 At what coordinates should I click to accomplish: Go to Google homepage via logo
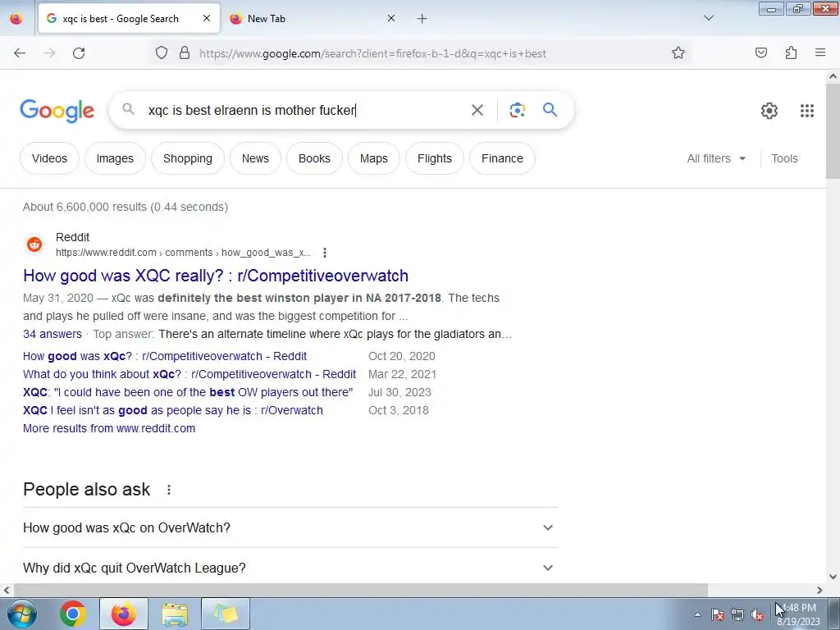[x=57, y=111]
